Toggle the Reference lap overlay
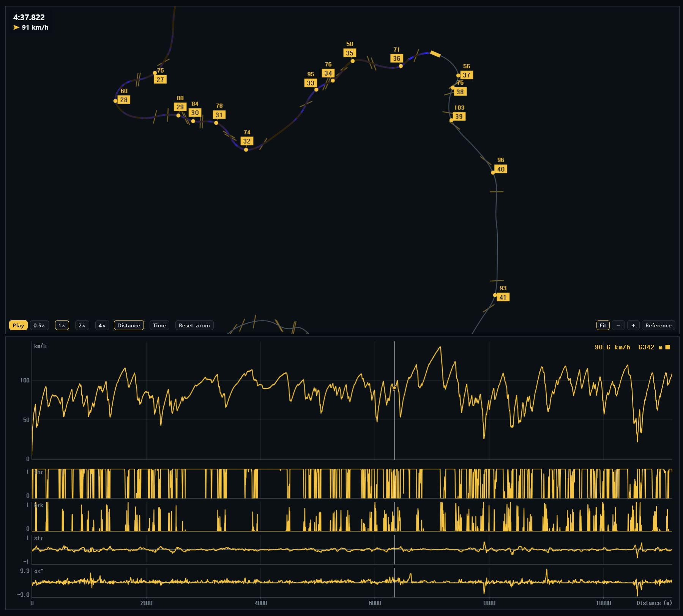Screen dimensions: 683x616 tap(658, 325)
